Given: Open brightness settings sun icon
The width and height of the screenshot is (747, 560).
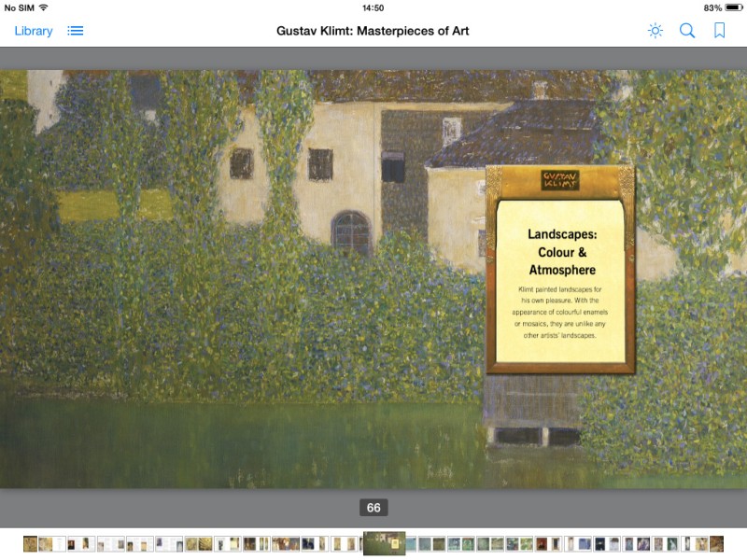Looking at the screenshot, I should [655, 31].
